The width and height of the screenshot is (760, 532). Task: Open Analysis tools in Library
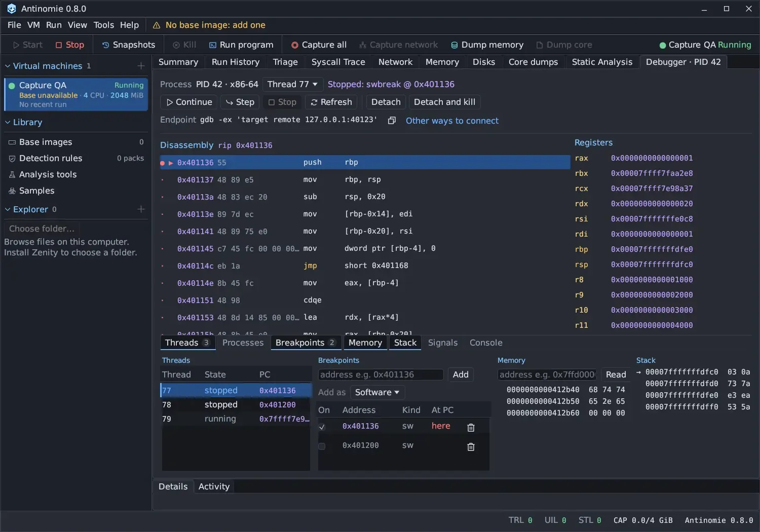coord(76,175)
